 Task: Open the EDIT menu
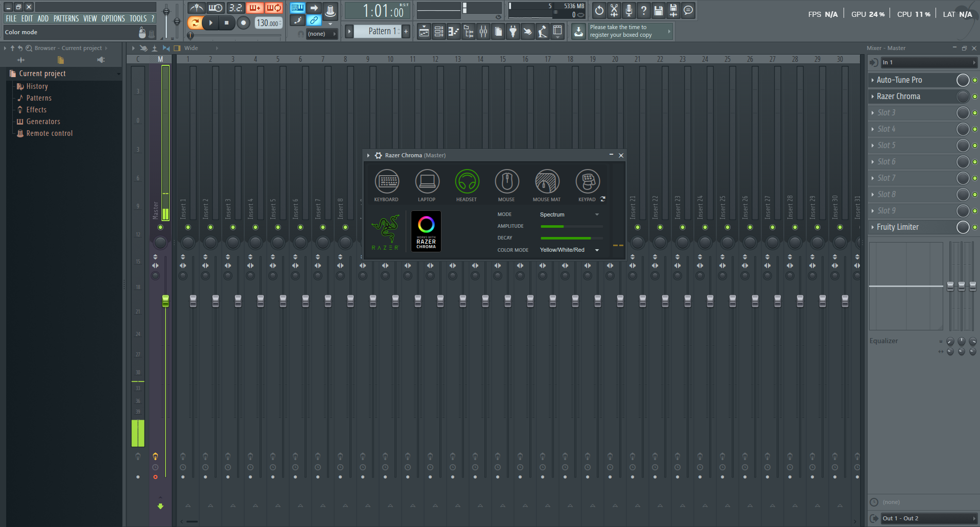[27, 18]
